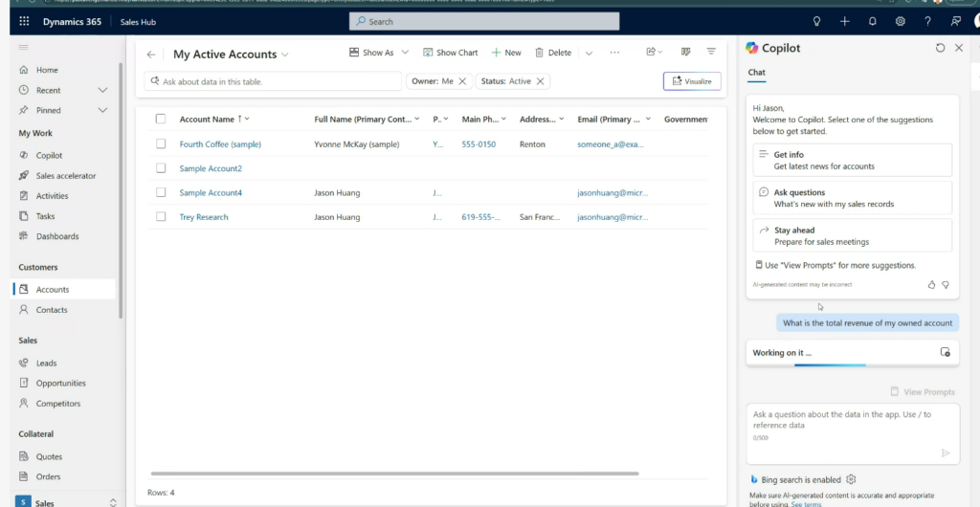The width and height of the screenshot is (980, 507).
Task: Select the Stay ahead suggestion card
Action: [853, 235]
